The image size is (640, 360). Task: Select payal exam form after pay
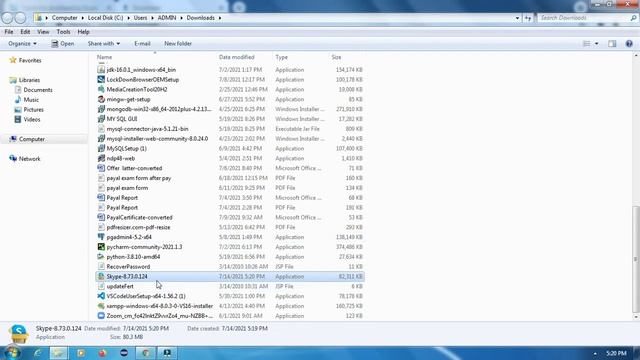[x=139, y=178]
